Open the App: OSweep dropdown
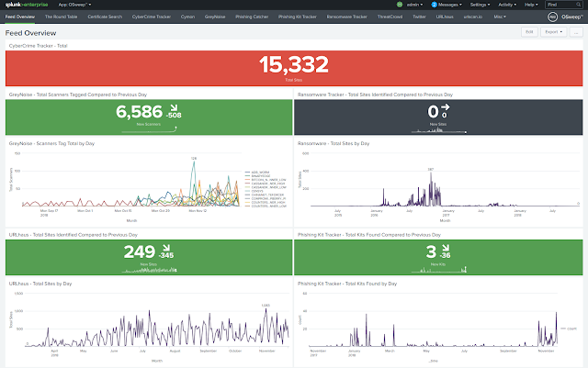Viewport: 588px width, 368px height. 74,5
